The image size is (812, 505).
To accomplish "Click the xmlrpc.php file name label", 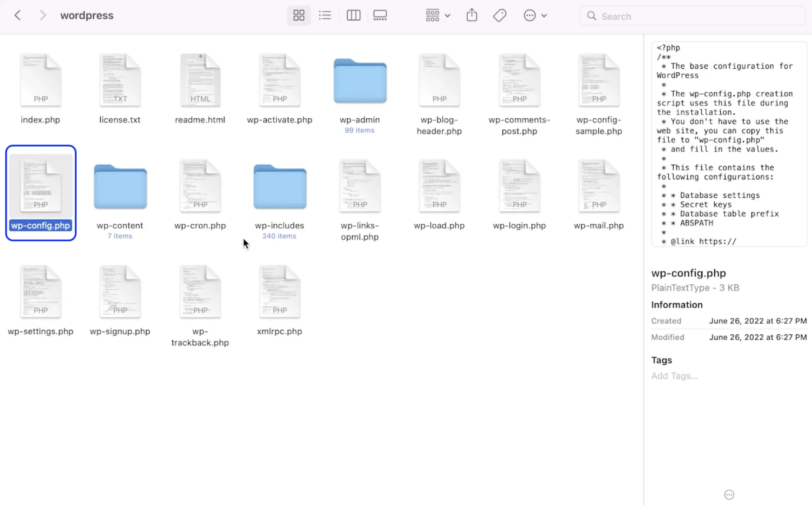I will coord(280,331).
